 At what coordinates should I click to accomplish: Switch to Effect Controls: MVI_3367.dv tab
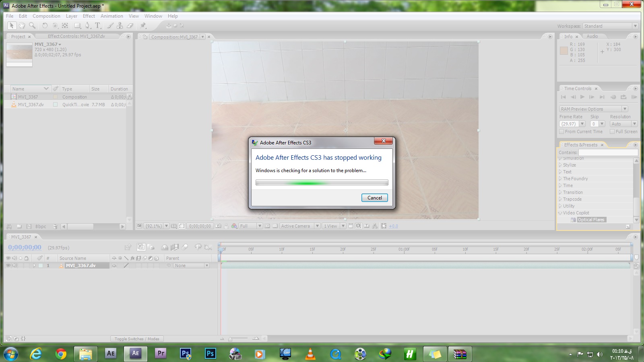[x=76, y=36]
